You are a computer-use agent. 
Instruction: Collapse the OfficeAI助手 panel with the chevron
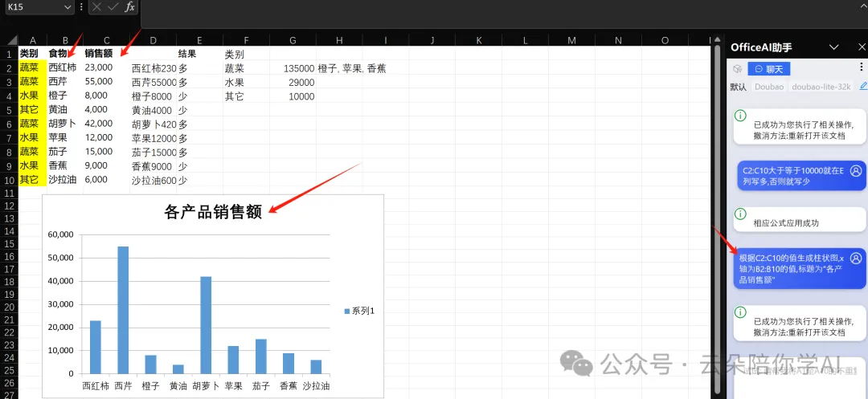click(x=836, y=47)
